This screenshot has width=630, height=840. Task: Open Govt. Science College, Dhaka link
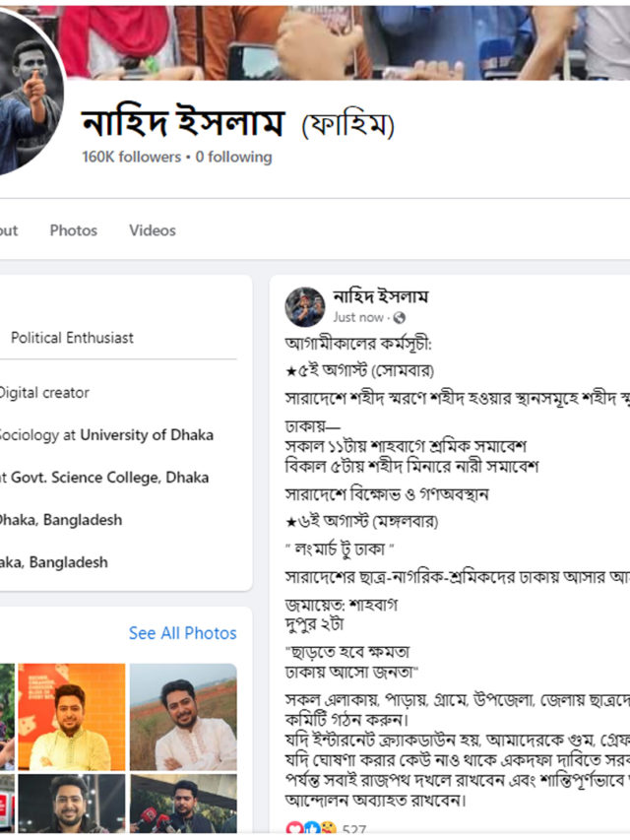point(110,477)
